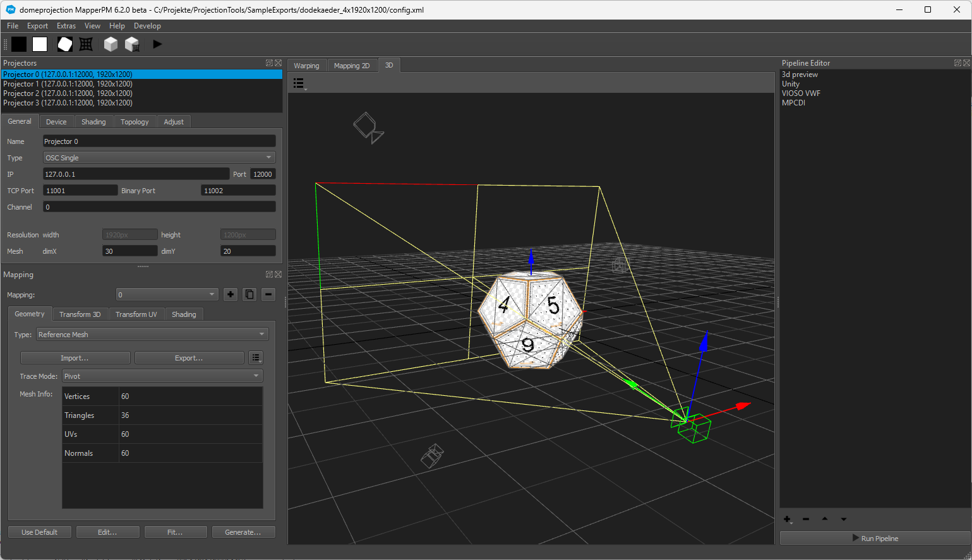The height and width of the screenshot is (560, 972).
Task: Open the projector Type dropdown (OSC Single)
Action: 159,158
